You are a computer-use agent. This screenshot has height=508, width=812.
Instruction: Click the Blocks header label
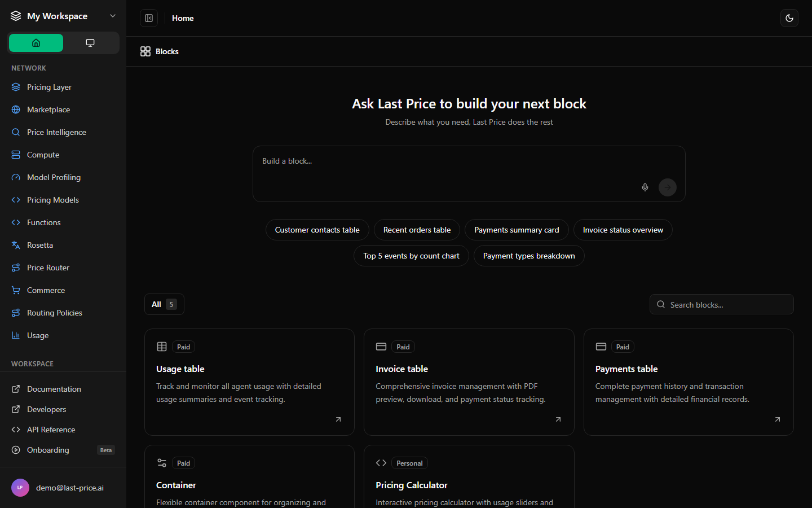click(x=167, y=51)
